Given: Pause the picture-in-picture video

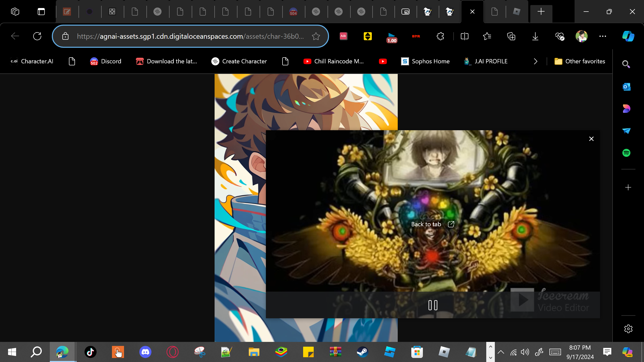Looking at the screenshot, I should point(433,305).
